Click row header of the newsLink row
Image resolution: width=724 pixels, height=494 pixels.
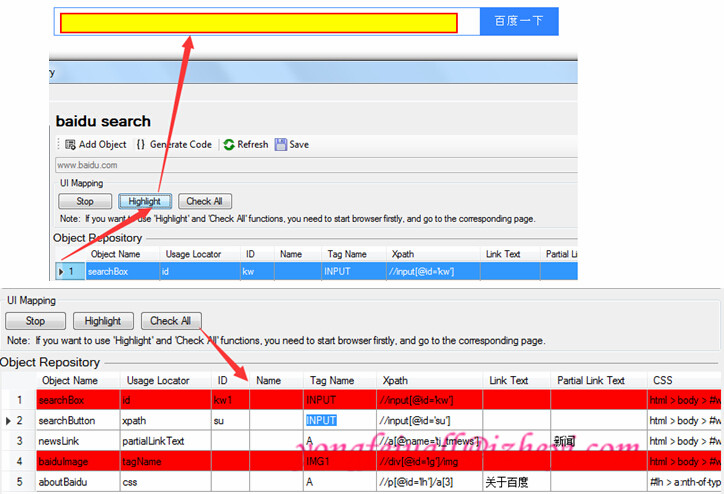[18, 441]
